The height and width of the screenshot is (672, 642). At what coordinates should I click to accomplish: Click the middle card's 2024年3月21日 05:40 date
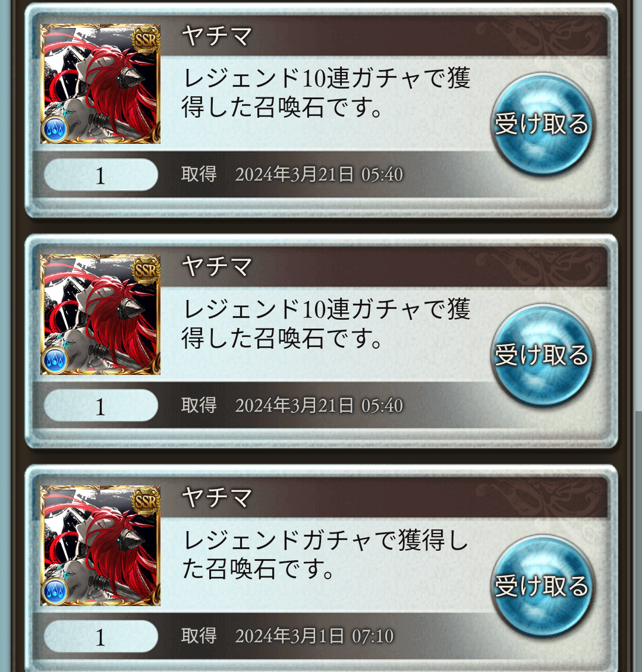(x=319, y=405)
